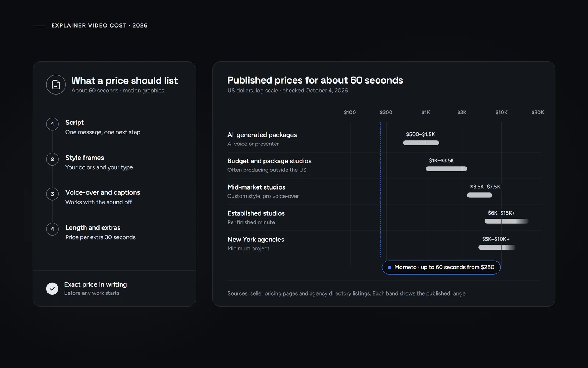The width and height of the screenshot is (588, 368).
Task: Click the Published prices for about 60 seconds heading
Action: pyautogui.click(x=315, y=80)
